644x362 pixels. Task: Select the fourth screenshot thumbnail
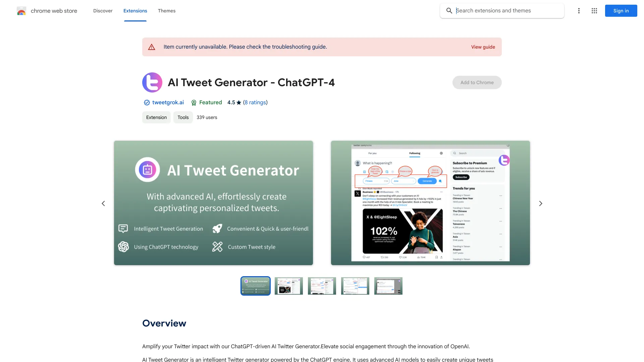(x=355, y=286)
